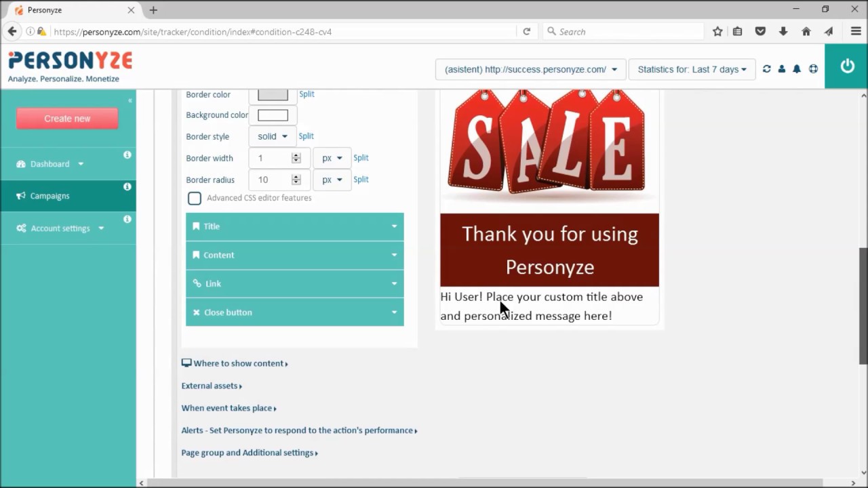
Task: Click the Border radius stepper arrows
Action: pos(296,180)
